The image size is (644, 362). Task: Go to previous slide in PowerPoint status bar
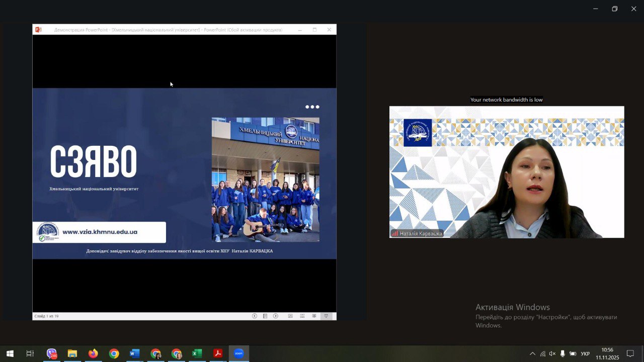coord(254,316)
